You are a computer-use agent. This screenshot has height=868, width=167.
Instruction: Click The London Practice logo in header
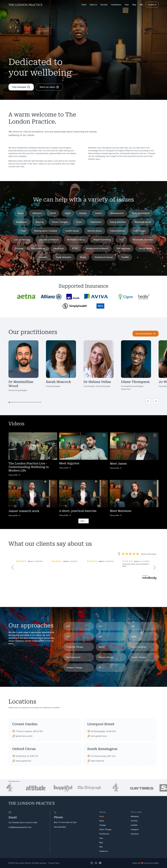click(25, 5)
